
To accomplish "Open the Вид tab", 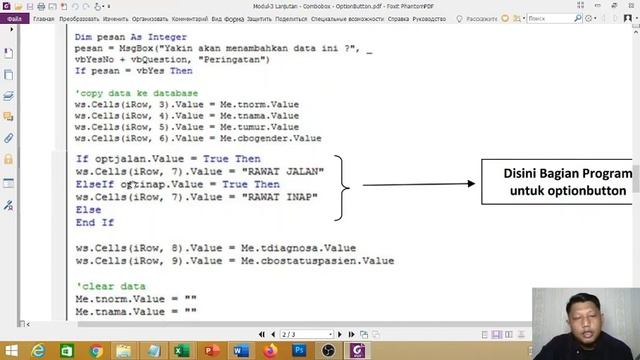I will (216, 19).
